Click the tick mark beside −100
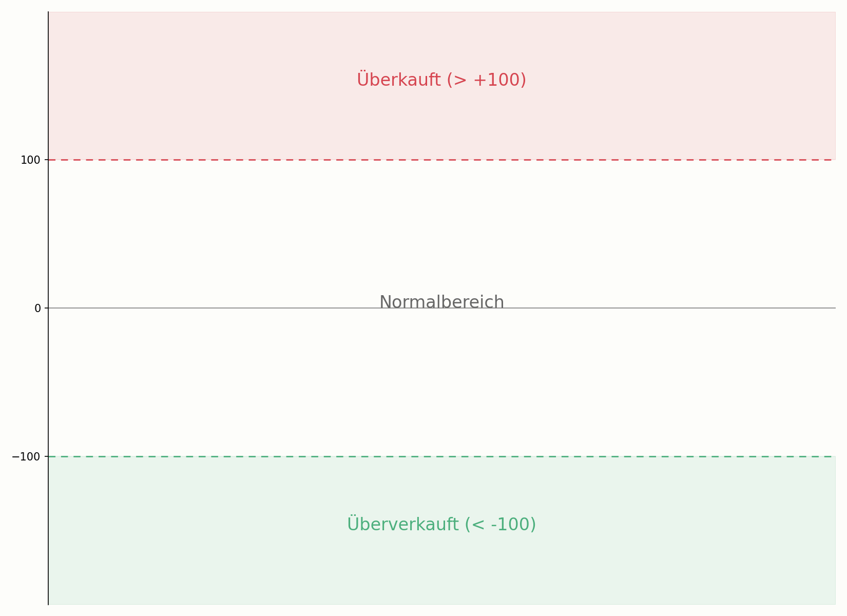 point(46,456)
